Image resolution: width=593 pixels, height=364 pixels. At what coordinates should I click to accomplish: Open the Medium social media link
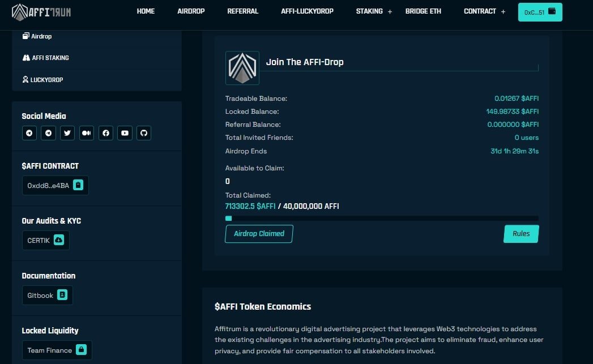[87, 133]
